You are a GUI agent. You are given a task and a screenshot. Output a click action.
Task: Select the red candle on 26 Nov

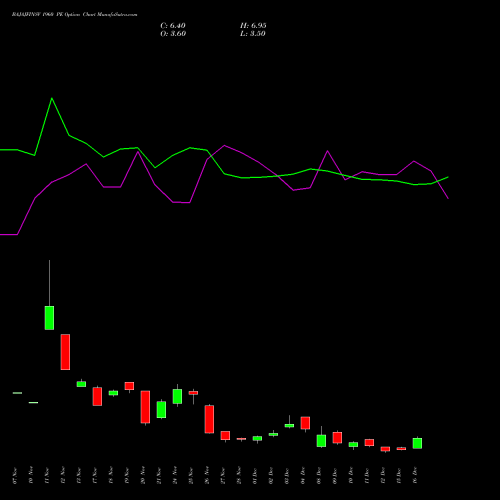[x=209, y=419]
